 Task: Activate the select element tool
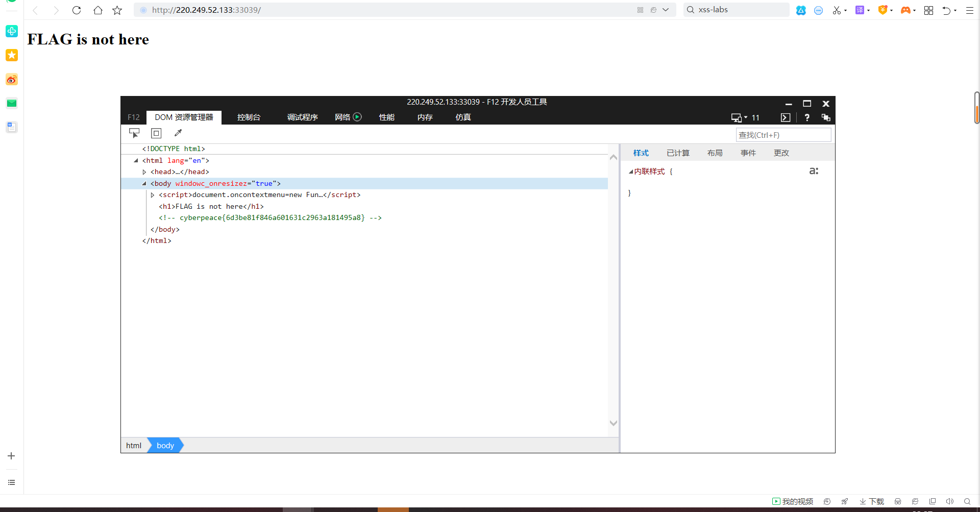[x=134, y=133]
